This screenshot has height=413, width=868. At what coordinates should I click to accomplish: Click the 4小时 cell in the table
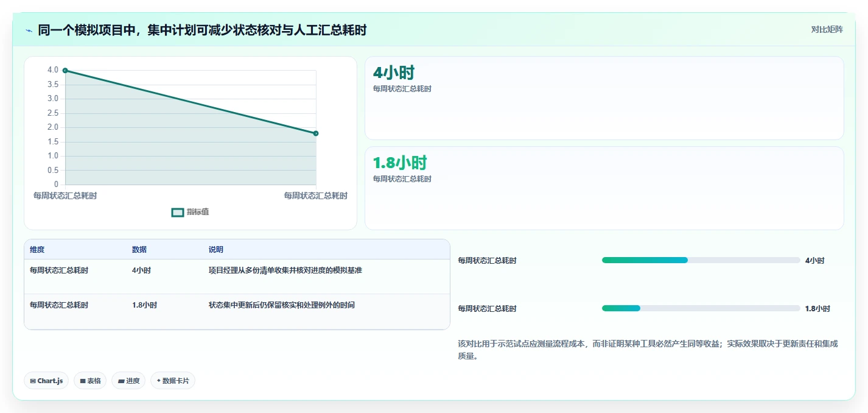point(141,270)
